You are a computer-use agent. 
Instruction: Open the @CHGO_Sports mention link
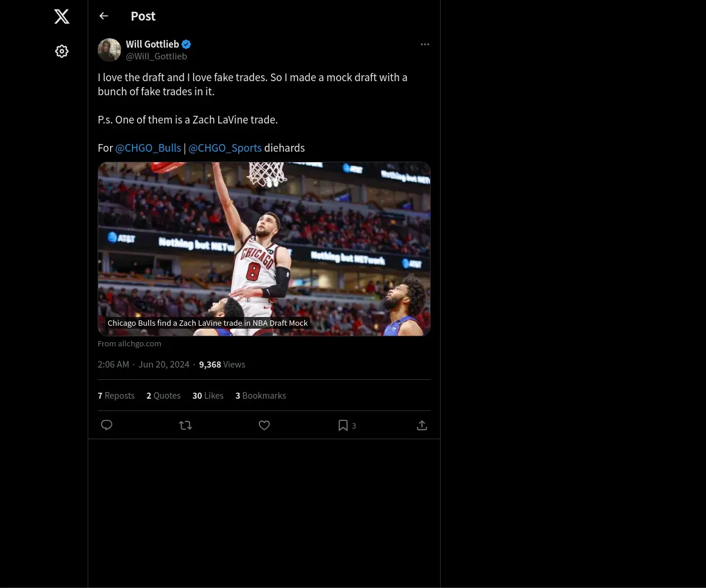tap(225, 148)
